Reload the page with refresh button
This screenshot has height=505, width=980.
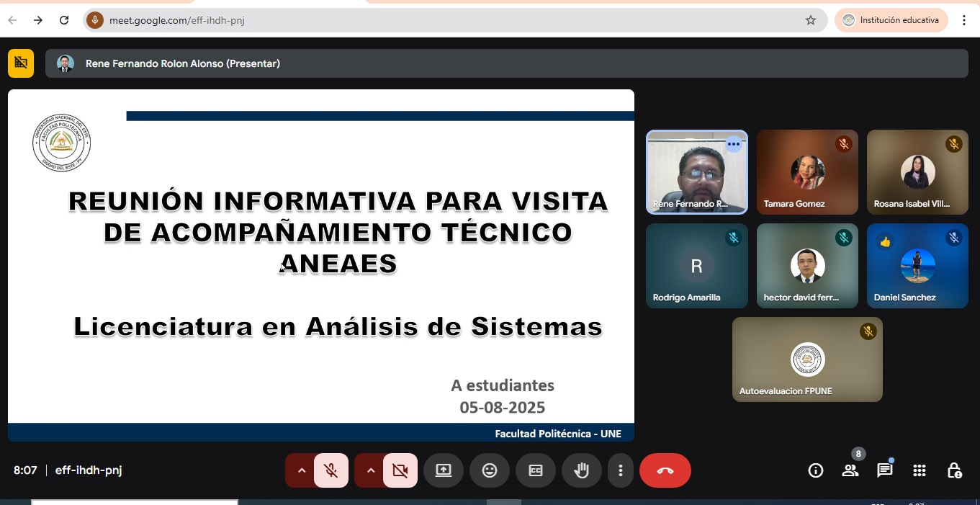pyautogui.click(x=64, y=20)
